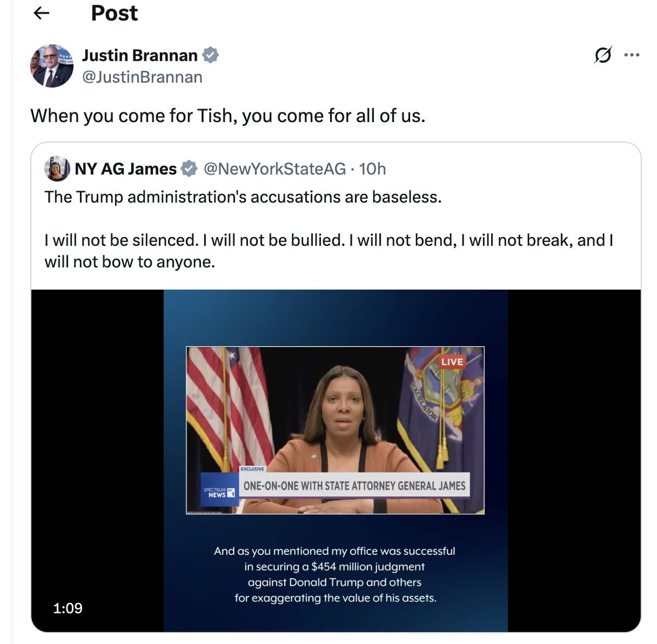Play the embedded Spectrum News video

[336, 460]
